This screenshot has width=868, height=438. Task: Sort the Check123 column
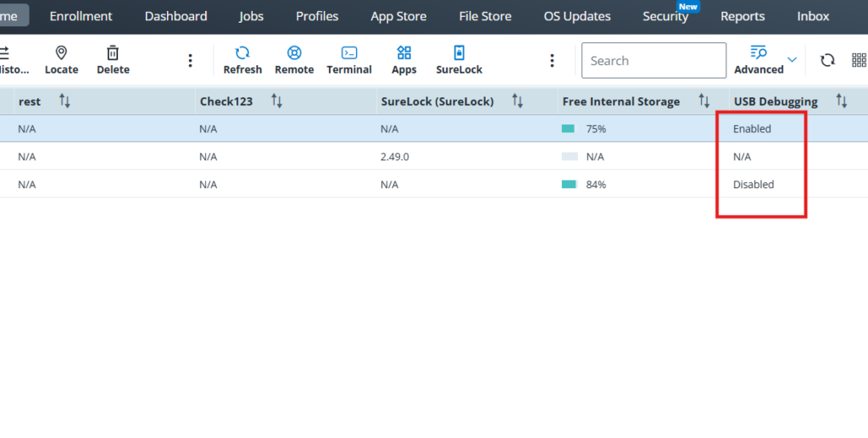point(276,102)
